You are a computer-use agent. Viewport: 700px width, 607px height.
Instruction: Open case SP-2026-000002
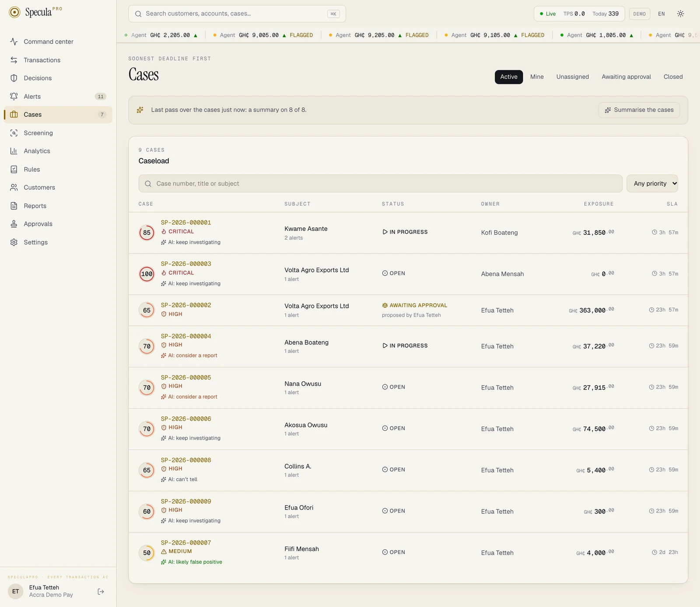pos(186,305)
